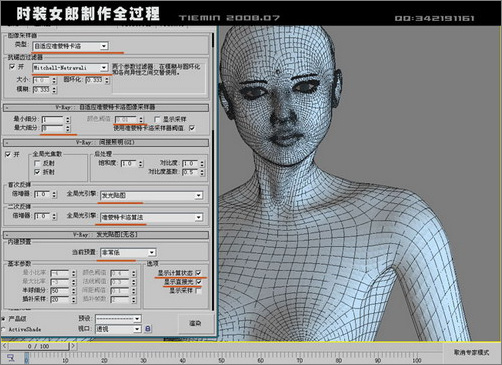Collapse the adaptive DMC image sampler rollout
The width and height of the screenshot is (502, 365).
pos(106,107)
